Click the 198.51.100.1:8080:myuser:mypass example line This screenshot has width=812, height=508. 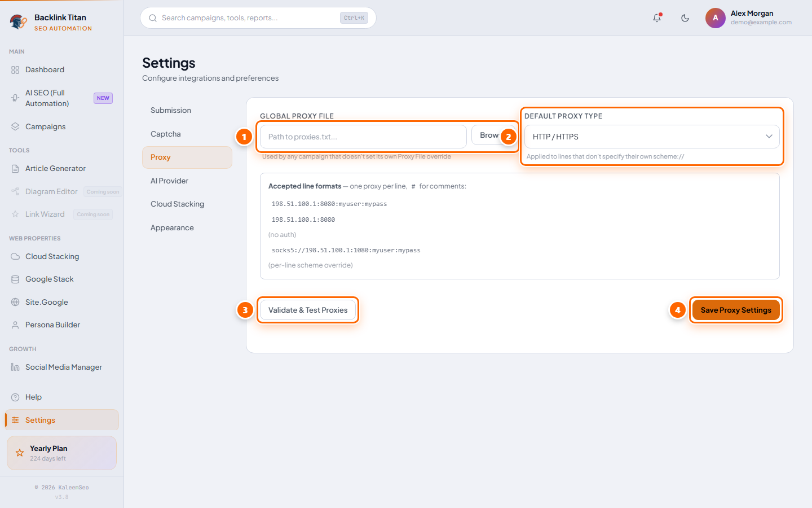(x=329, y=204)
